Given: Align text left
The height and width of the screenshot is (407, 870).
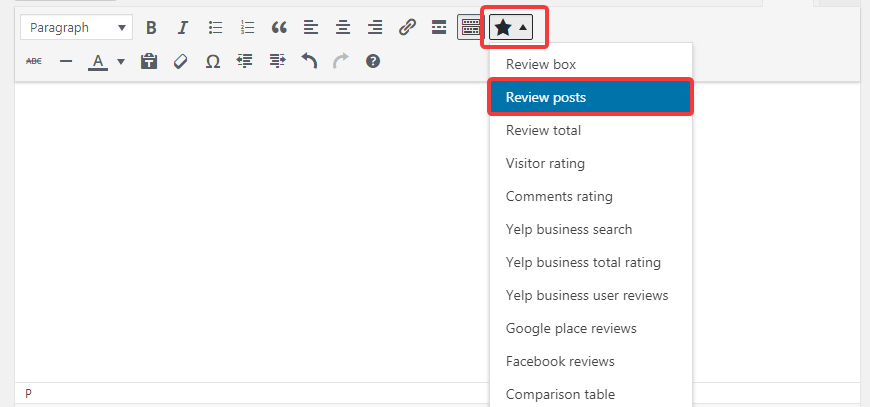Looking at the screenshot, I should point(311,28).
